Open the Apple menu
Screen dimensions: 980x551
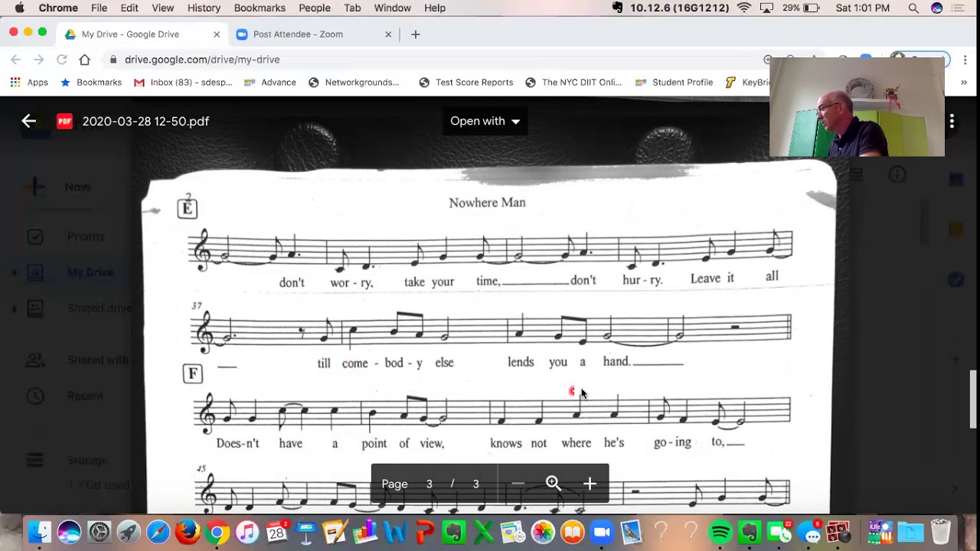tap(19, 8)
